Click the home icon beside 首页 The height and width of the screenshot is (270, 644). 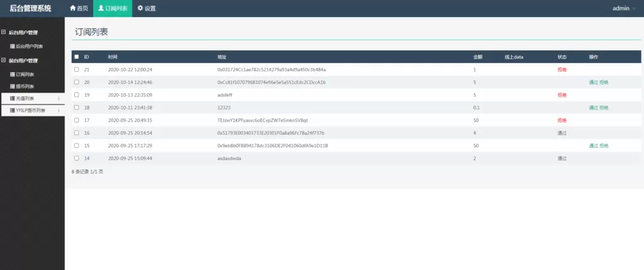72,9
